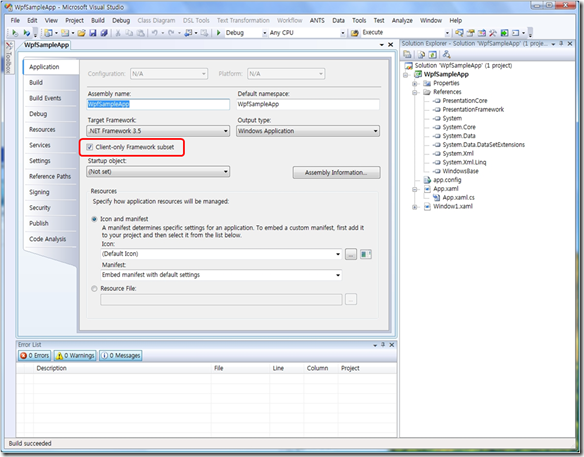The width and height of the screenshot is (584, 457).
Task: Click the Undo arrow icon
Action: tap(155, 33)
